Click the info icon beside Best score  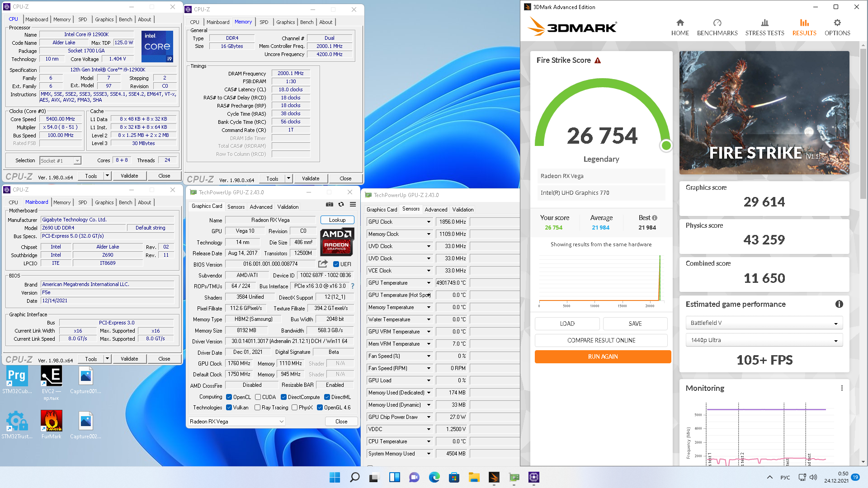(x=655, y=218)
